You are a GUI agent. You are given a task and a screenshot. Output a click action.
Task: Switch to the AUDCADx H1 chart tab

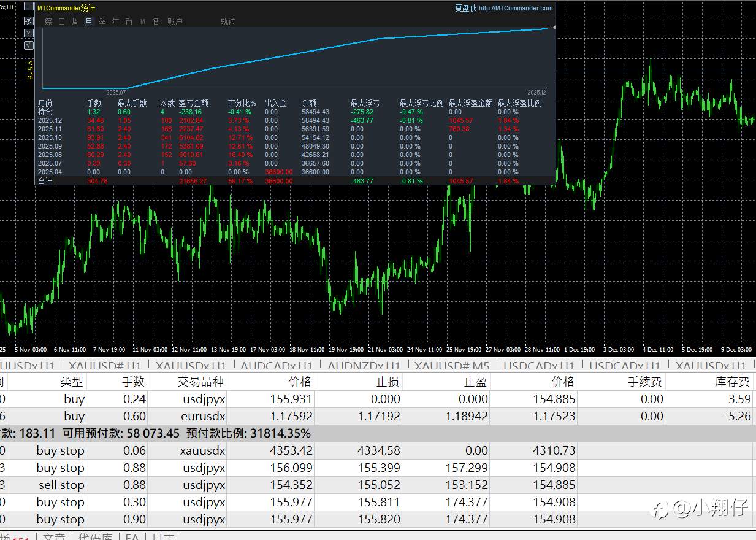point(276,366)
